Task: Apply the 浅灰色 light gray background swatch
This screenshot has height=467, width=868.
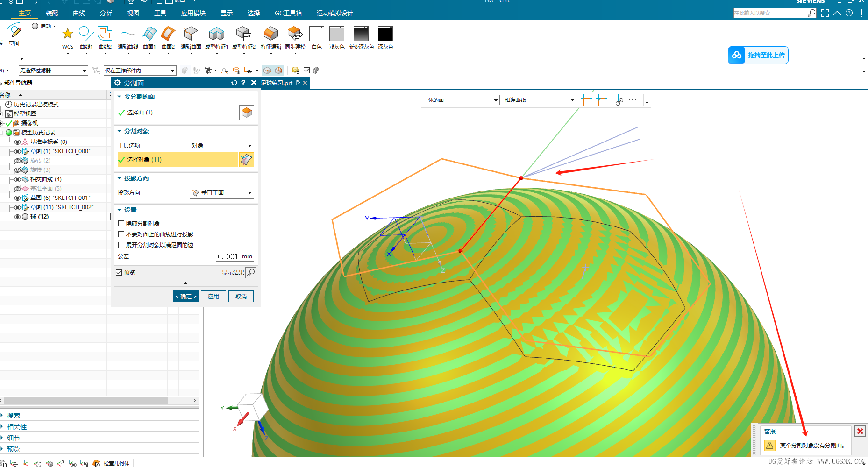Action: click(x=337, y=34)
